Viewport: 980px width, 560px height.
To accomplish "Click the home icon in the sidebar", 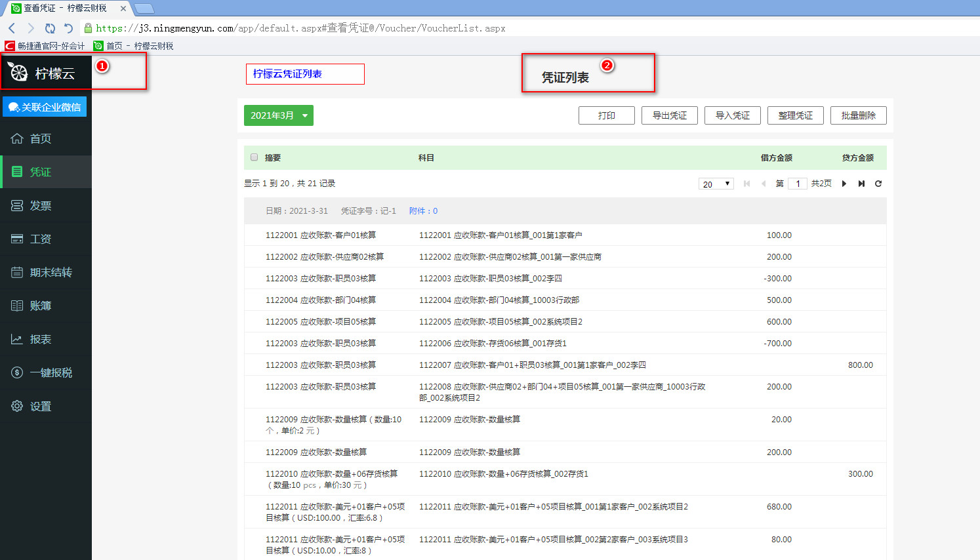I will pos(17,138).
